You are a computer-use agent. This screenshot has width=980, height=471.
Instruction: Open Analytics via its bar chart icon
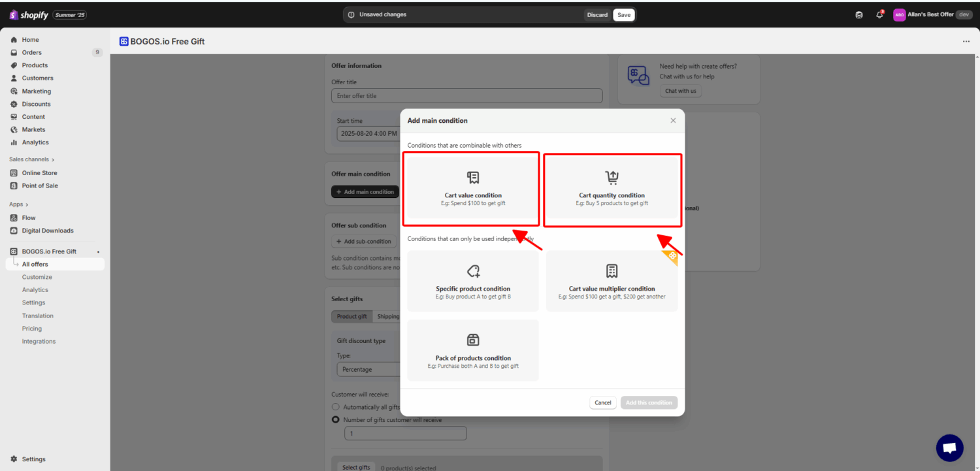click(14, 142)
